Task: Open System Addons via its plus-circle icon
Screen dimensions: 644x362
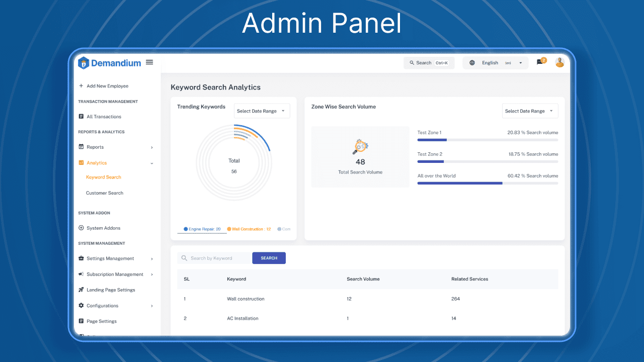Action: pos(81,228)
